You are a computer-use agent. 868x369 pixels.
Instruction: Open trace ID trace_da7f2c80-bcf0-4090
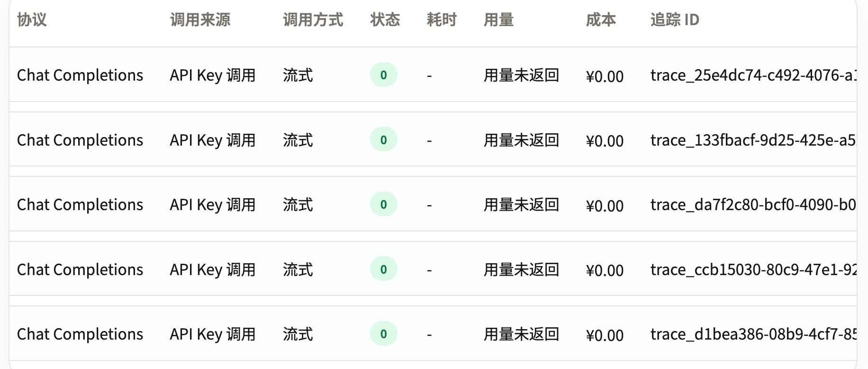753,205
